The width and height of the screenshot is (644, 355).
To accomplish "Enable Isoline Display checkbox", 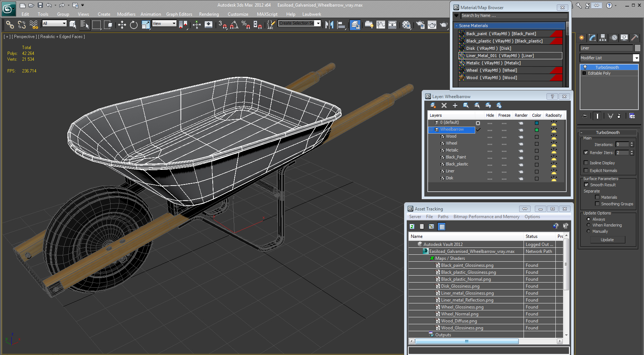I will [586, 163].
